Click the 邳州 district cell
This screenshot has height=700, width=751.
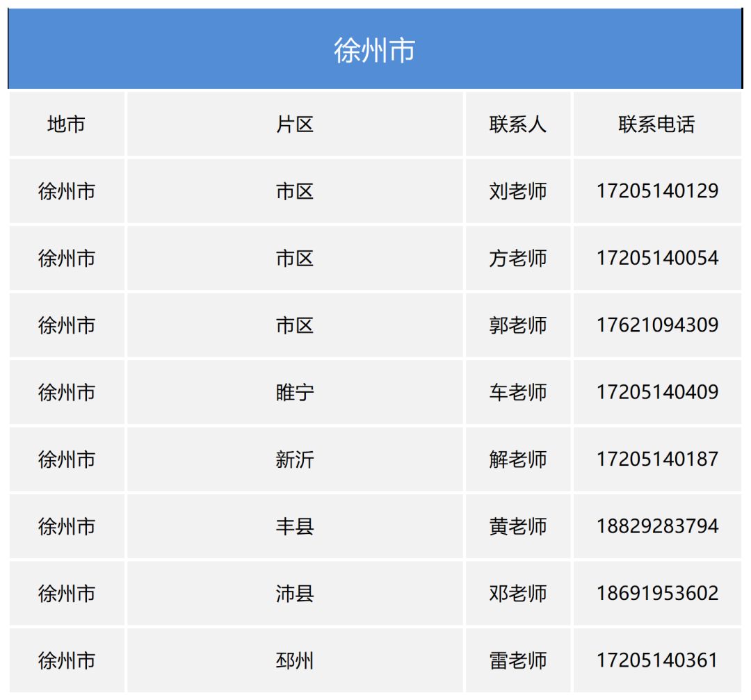tap(293, 660)
